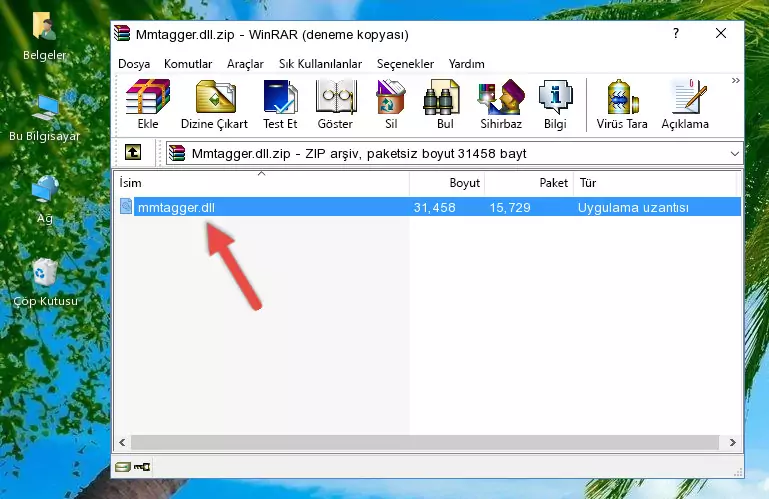
Task: Click the WinRAR title bar icon
Action: [x=122, y=34]
